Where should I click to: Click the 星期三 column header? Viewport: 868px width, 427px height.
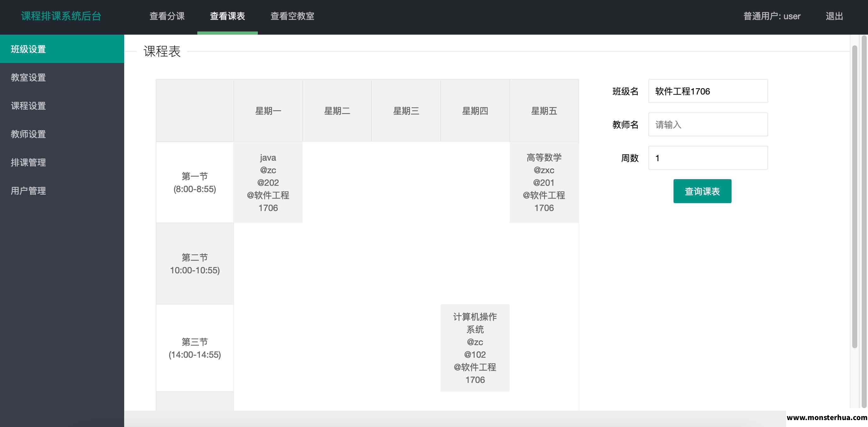(406, 111)
